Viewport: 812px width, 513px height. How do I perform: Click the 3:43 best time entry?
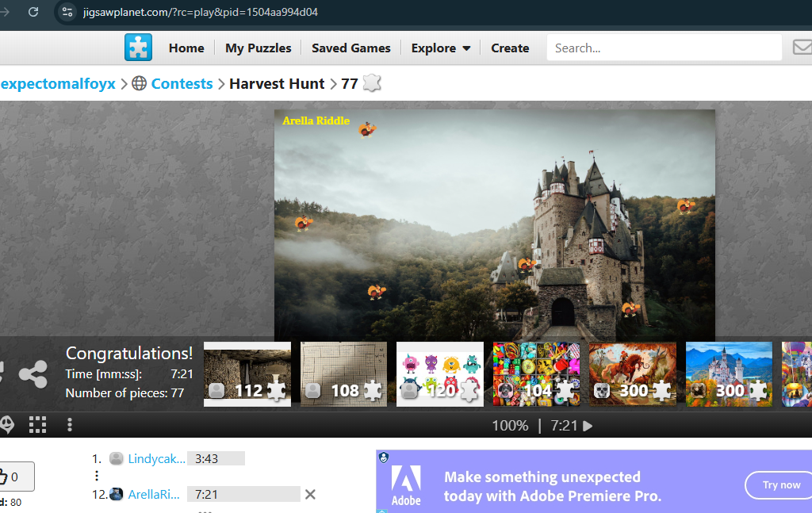pos(216,458)
